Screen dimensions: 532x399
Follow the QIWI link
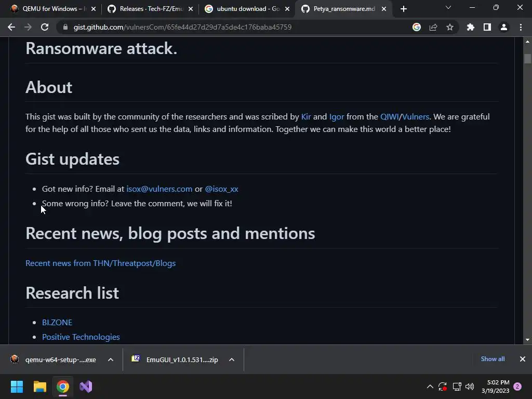pos(390,117)
